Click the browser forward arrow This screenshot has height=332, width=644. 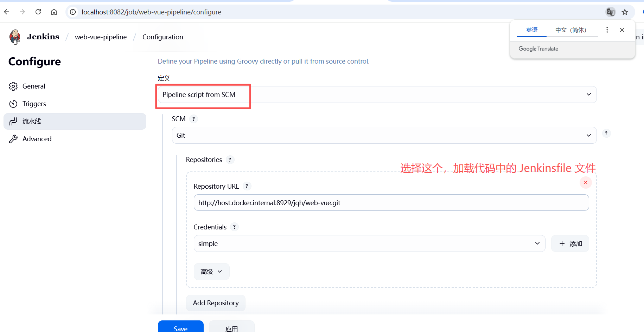point(23,12)
